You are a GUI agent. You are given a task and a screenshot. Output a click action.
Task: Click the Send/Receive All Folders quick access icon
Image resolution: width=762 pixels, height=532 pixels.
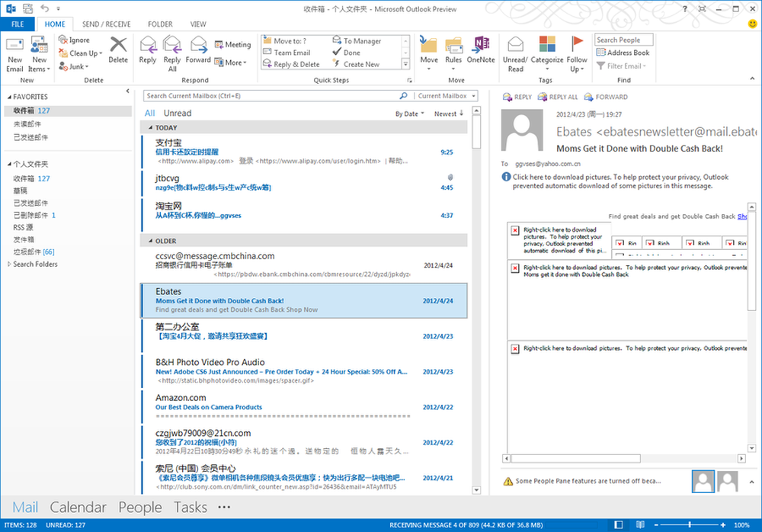coord(27,8)
